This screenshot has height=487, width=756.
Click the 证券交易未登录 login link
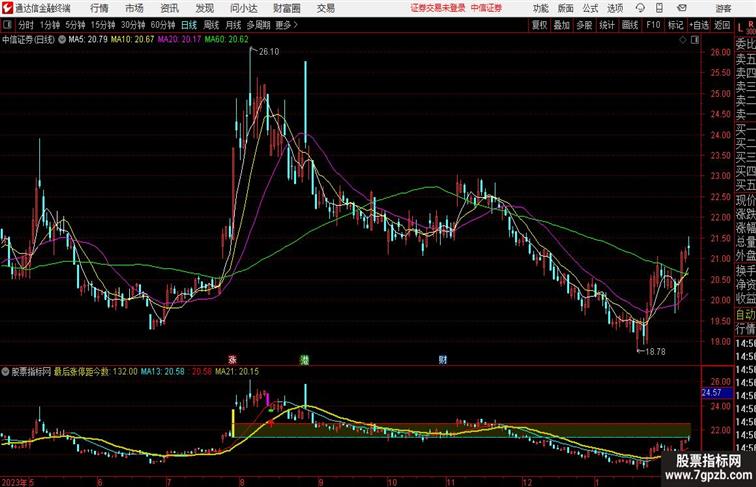click(x=438, y=8)
